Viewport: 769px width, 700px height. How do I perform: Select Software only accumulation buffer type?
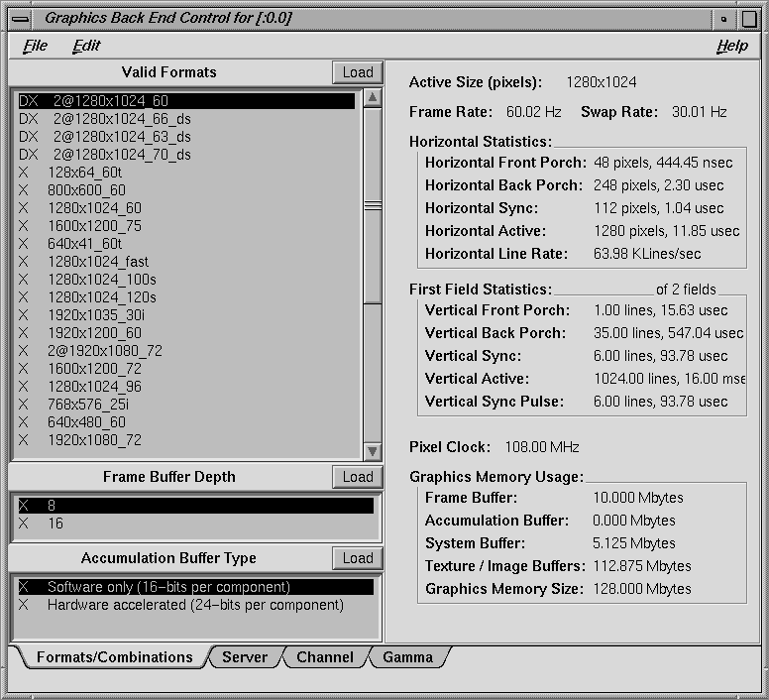coord(195,587)
